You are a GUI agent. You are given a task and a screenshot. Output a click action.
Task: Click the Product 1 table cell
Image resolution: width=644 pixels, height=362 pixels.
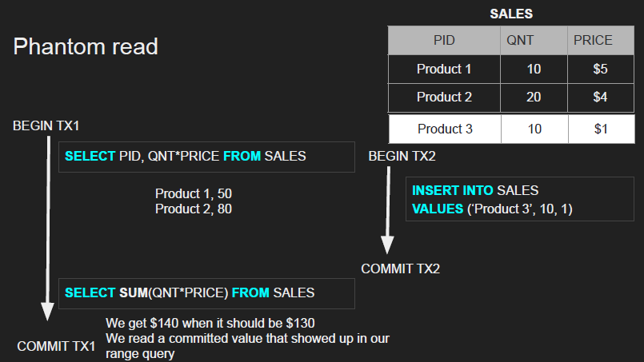click(444, 69)
